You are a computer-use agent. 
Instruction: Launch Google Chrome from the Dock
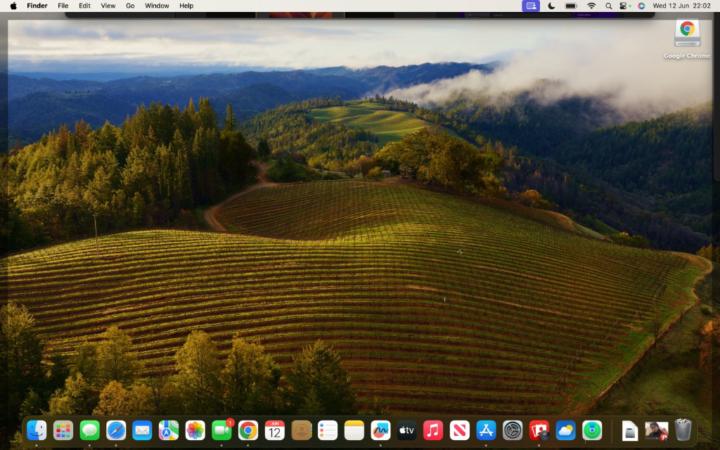(x=248, y=431)
